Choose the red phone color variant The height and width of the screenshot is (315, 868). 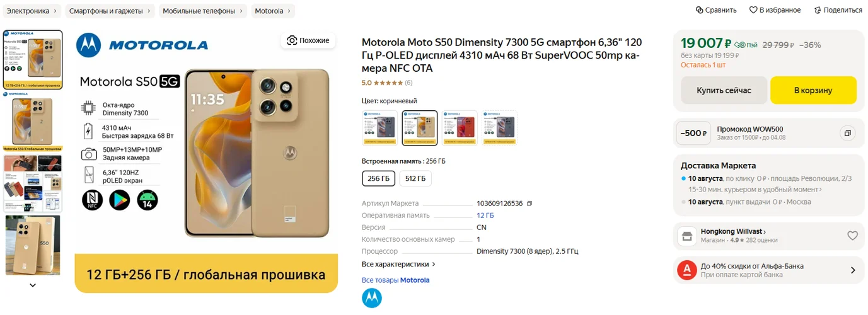[460, 128]
